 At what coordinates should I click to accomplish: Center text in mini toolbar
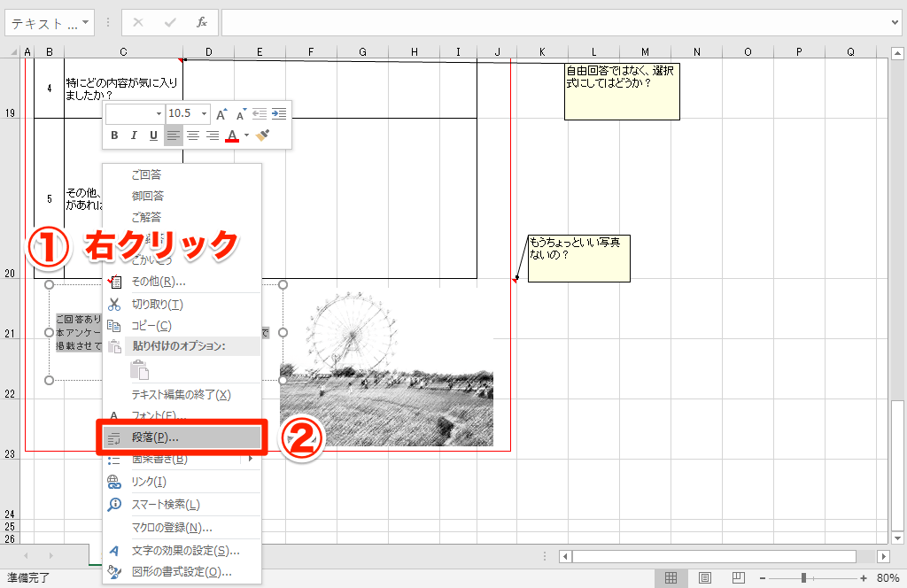(193, 135)
